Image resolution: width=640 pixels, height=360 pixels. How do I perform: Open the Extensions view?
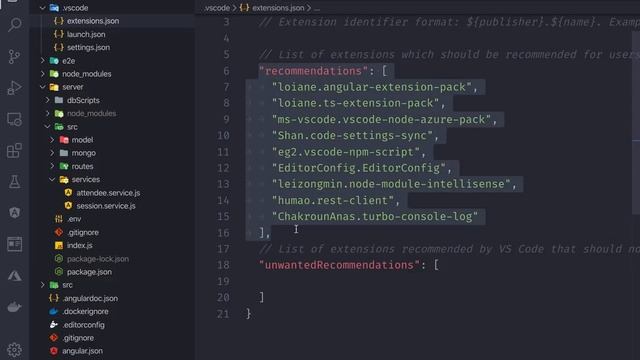click(14, 151)
